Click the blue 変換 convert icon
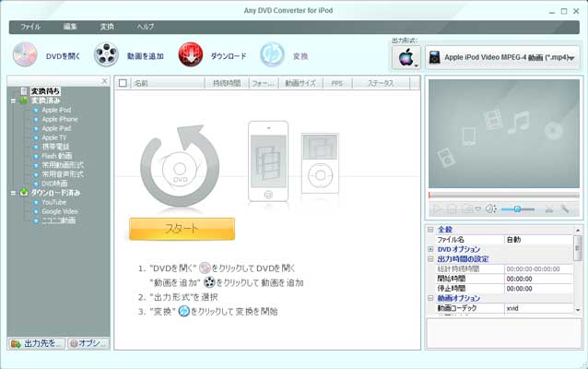This screenshot has width=588, height=369. point(272,54)
